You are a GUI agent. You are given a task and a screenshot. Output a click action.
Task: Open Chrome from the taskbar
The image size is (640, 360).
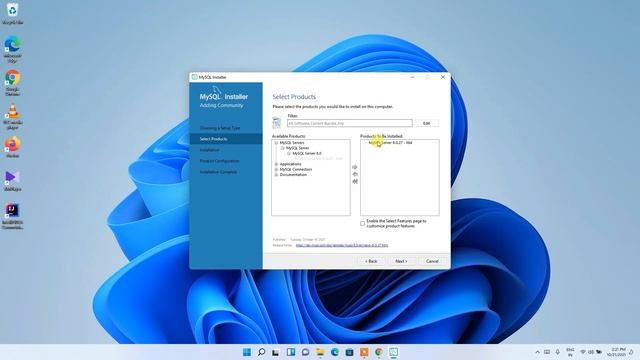(379, 352)
